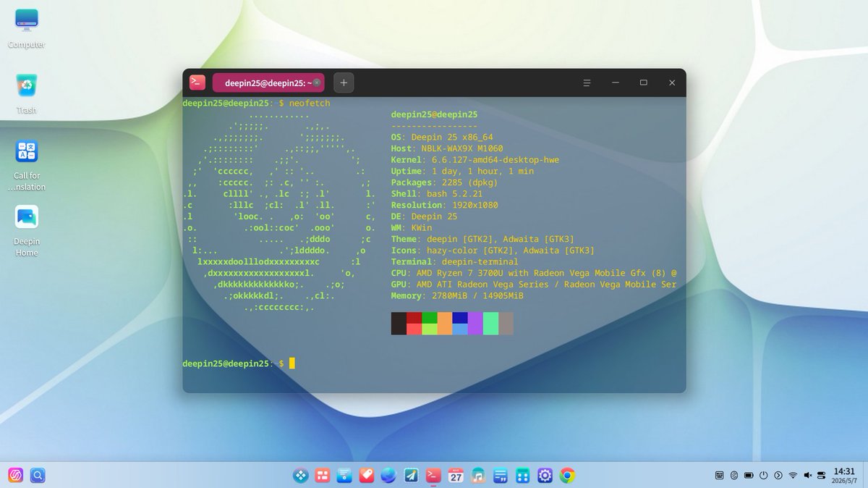Minimize the terminal window
Screen dimensions: 868x488
pos(616,83)
